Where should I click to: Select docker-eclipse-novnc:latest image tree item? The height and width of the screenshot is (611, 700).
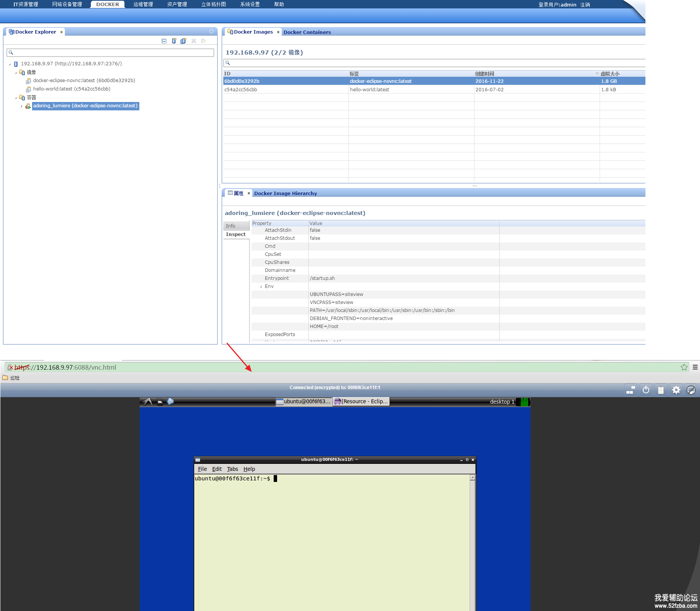[x=84, y=81]
